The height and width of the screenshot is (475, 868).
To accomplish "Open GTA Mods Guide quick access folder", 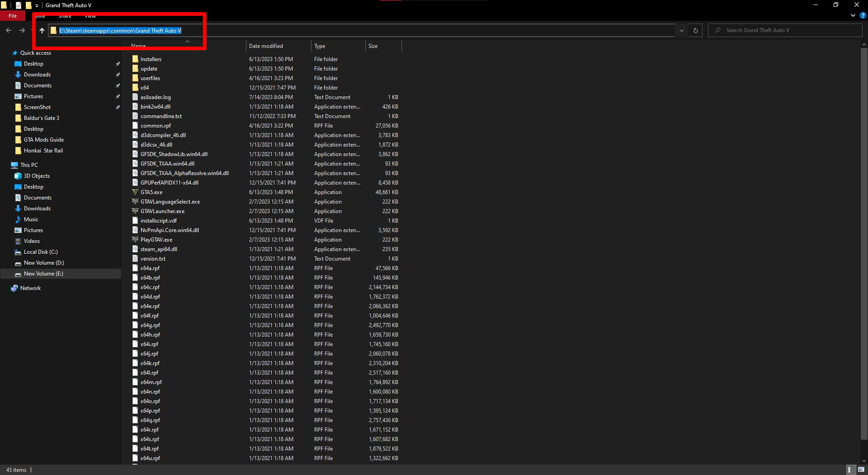I will (x=44, y=140).
